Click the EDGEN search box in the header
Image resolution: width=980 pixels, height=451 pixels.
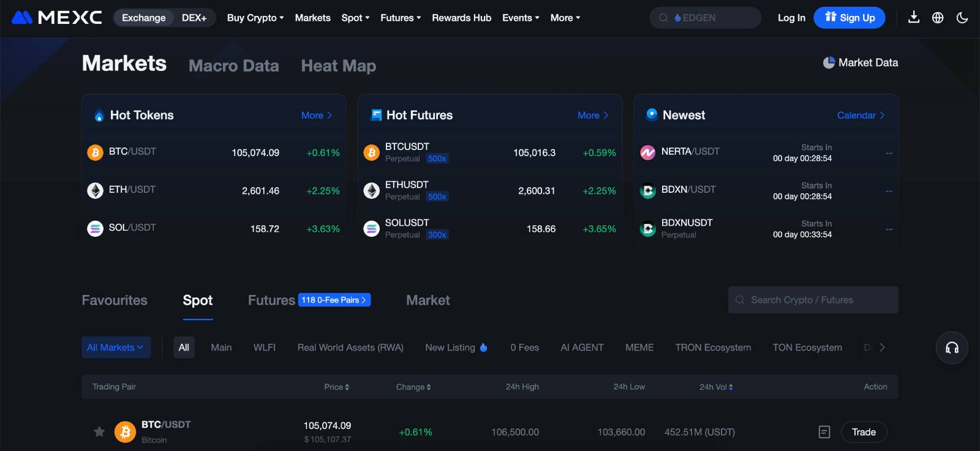coord(705,18)
